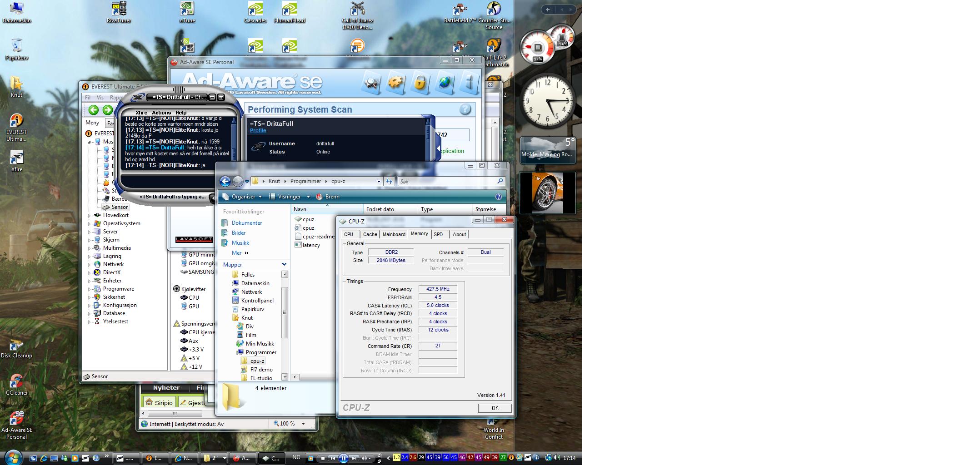The width and height of the screenshot is (980, 465).
Task: Switch to CPU tab in CPU-Z
Action: 349,234
